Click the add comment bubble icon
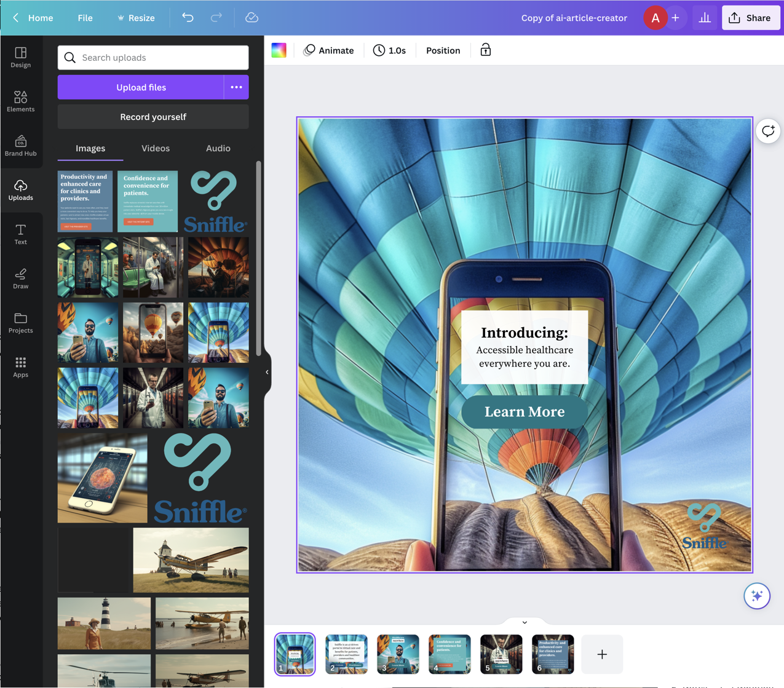 pyautogui.click(x=768, y=131)
